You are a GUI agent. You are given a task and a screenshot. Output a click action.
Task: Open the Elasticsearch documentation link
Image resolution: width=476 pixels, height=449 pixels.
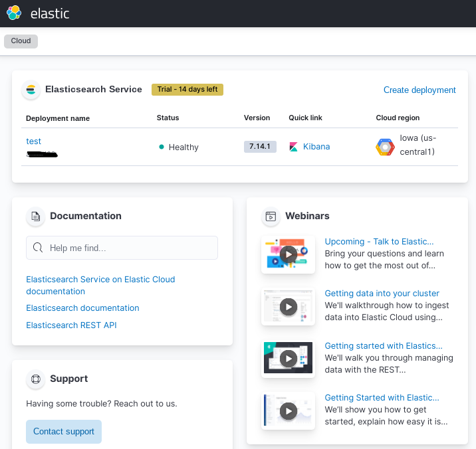82,308
